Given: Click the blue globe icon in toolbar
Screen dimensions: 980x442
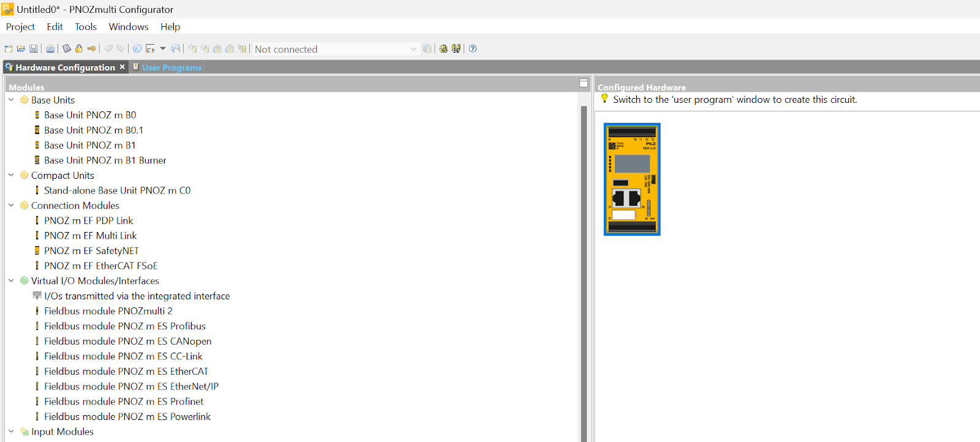Looking at the screenshot, I should [x=137, y=49].
